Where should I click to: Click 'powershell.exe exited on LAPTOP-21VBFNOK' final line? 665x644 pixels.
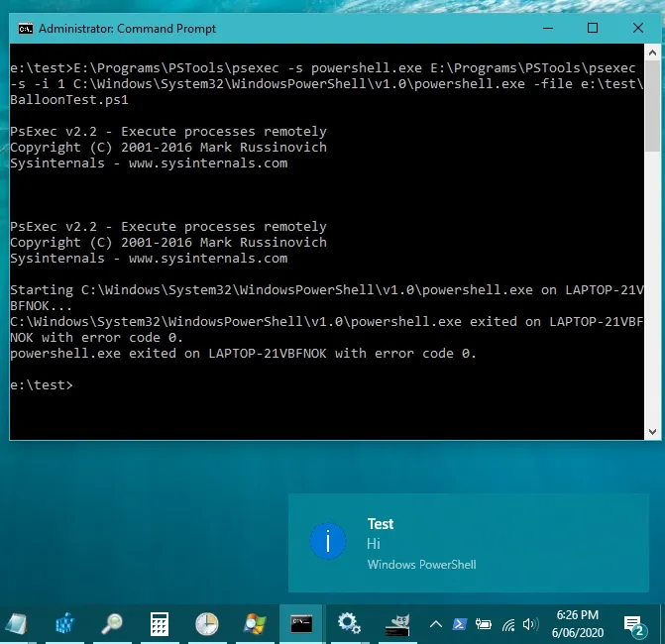click(x=244, y=354)
